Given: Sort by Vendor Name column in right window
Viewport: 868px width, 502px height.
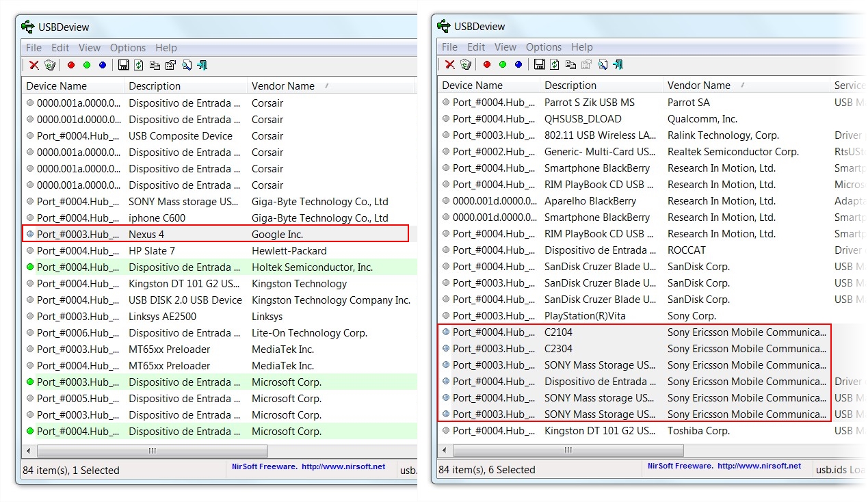Looking at the screenshot, I should [746, 85].
